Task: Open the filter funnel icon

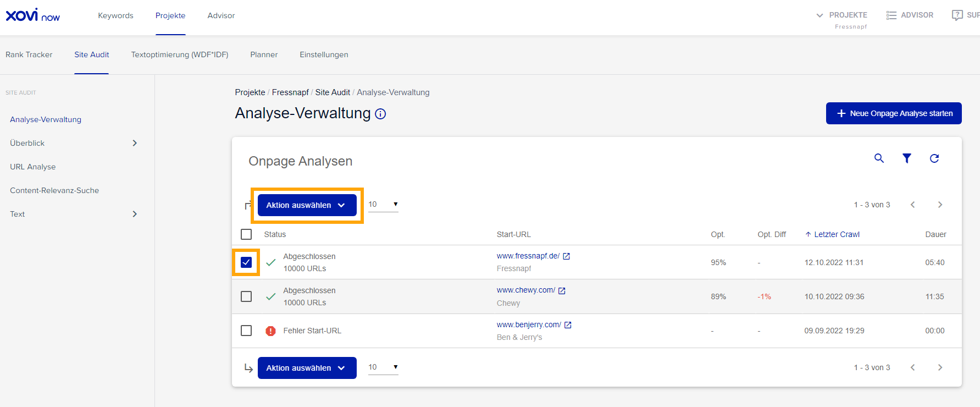Action: [x=907, y=158]
